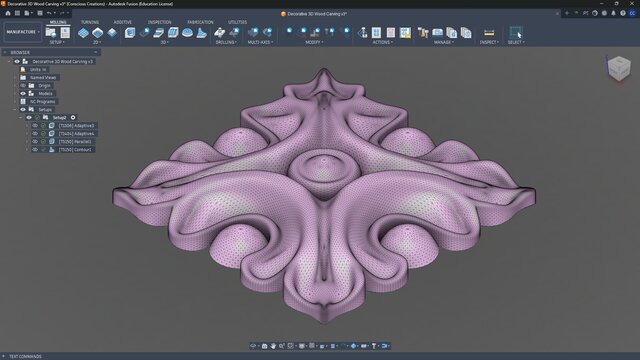
Task: Toggle the eye icon for Adaptive4 operation
Action: coord(35,133)
